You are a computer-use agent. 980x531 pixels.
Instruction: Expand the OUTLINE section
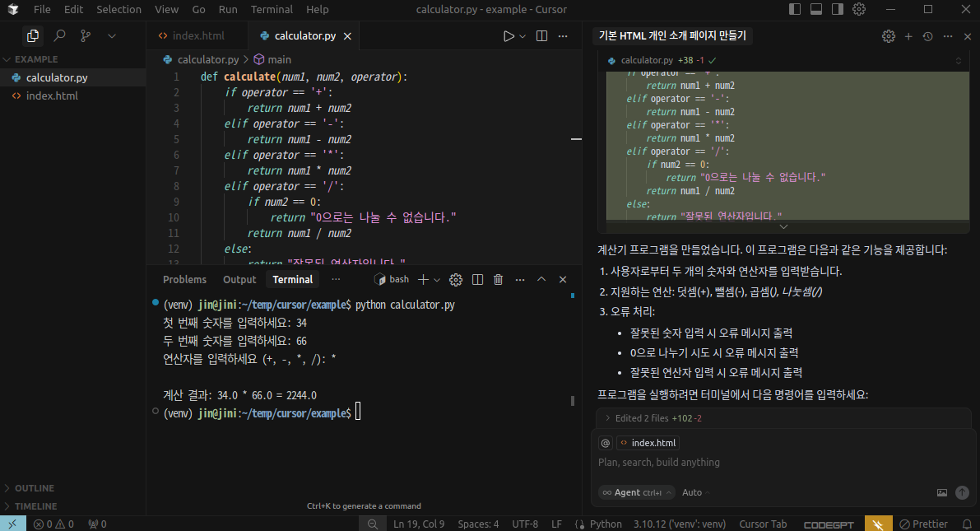tap(35, 488)
